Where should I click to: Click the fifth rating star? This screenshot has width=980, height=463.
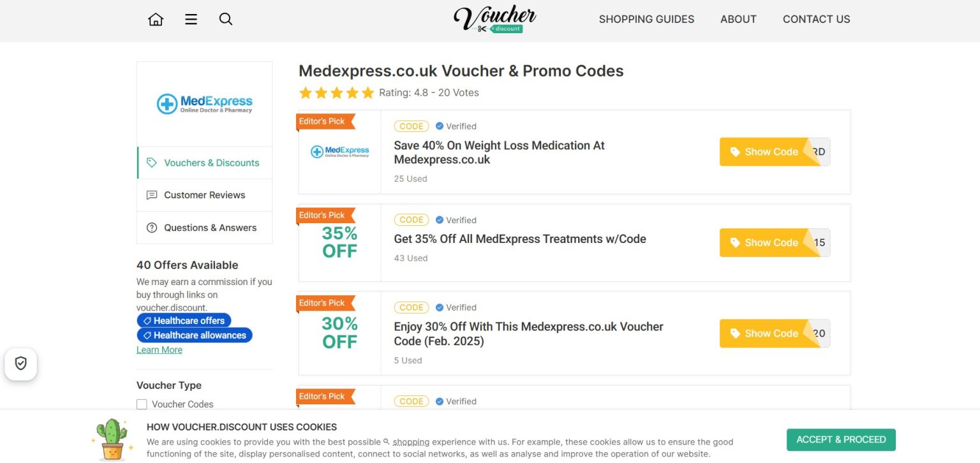point(368,92)
